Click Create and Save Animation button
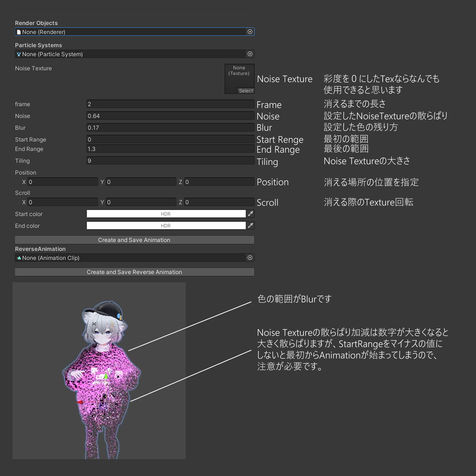This screenshot has height=476, width=476. point(134,240)
